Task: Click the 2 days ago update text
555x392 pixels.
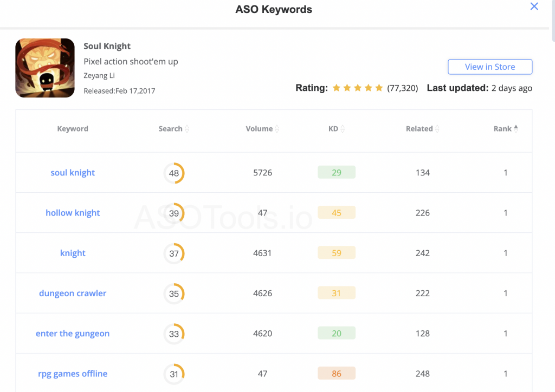Action: tap(512, 88)
